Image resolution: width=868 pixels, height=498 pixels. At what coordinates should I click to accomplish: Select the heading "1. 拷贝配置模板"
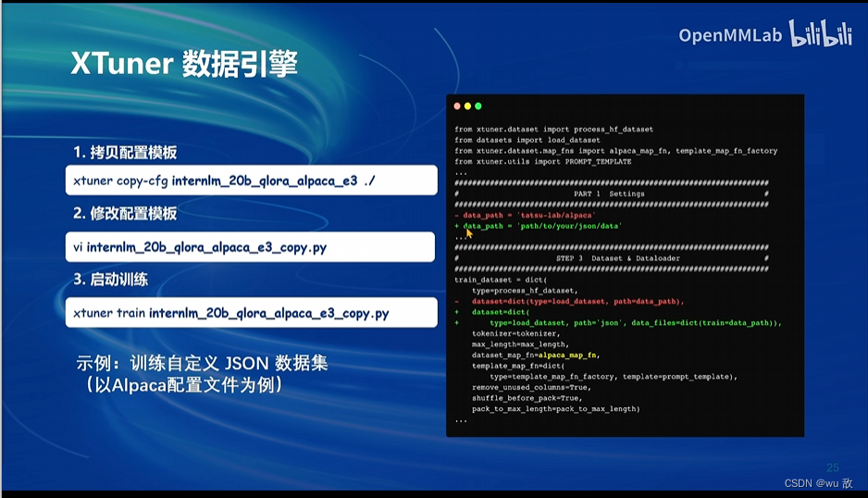[125, 153]
